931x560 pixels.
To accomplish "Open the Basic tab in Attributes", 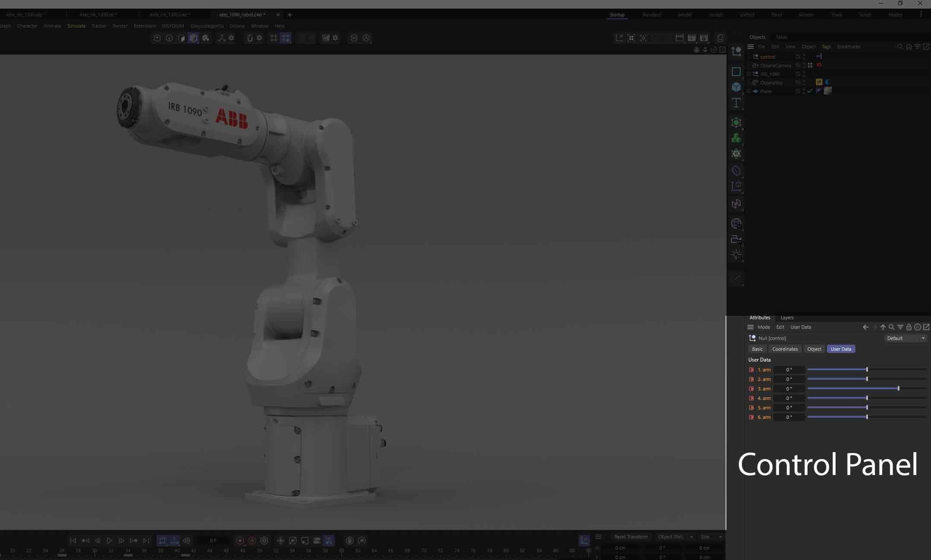I will coord(757,349).
